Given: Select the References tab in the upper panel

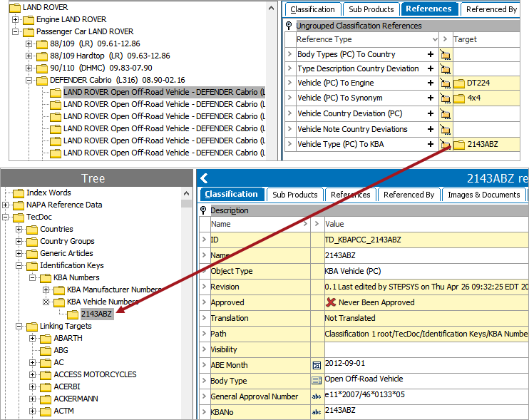Looking at the screenshot, I should point(428,9).
